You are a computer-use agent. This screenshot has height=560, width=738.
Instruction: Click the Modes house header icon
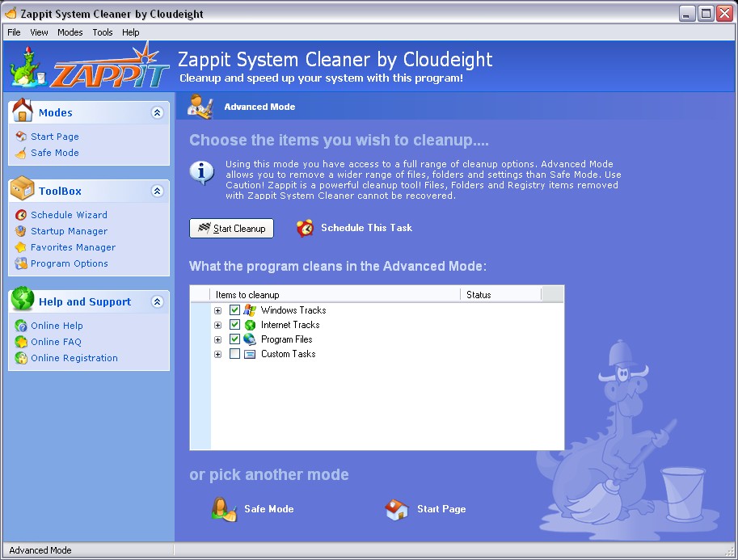click(x=22, y=110)
